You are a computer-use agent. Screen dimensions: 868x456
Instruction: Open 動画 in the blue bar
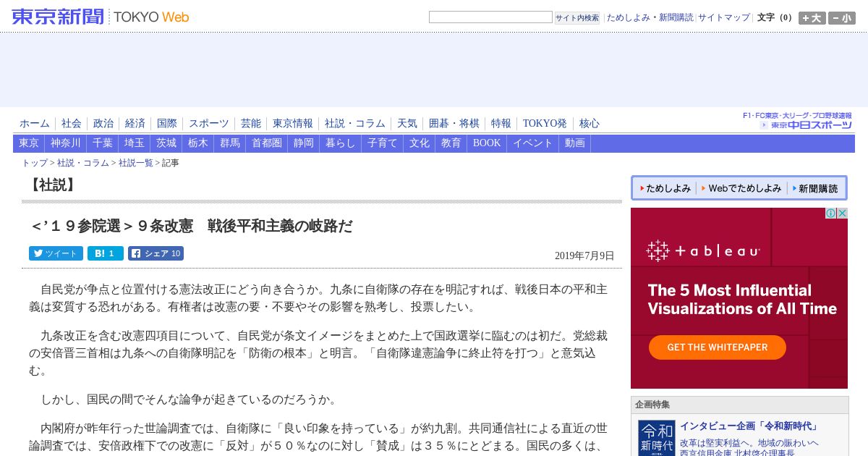575,143
